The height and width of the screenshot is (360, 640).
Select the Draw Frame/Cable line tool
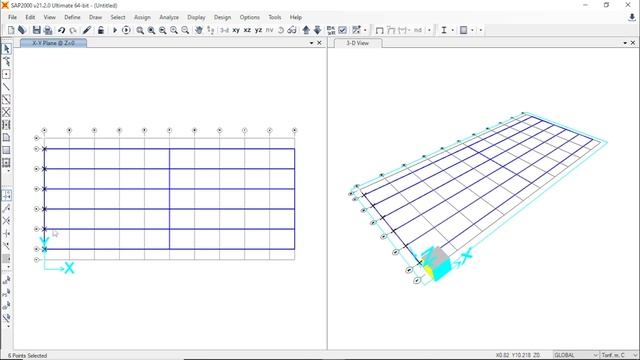click(7, 87)
